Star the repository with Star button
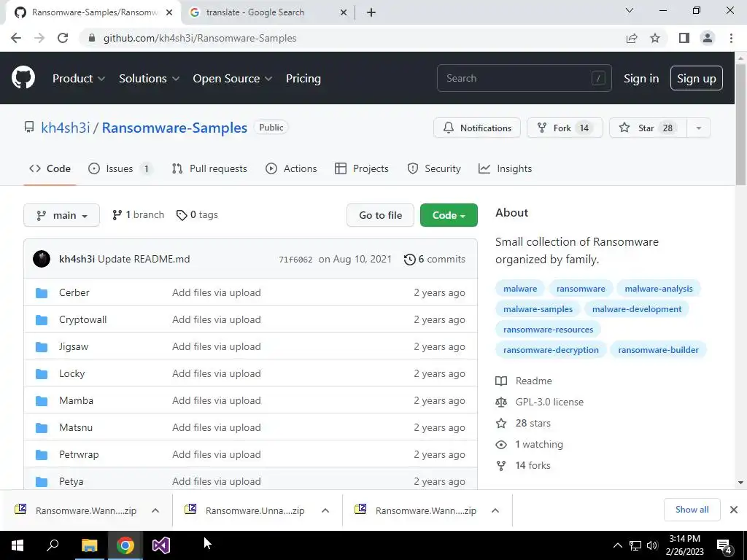This screenshot has height=560, width=747. coord(648,128)
